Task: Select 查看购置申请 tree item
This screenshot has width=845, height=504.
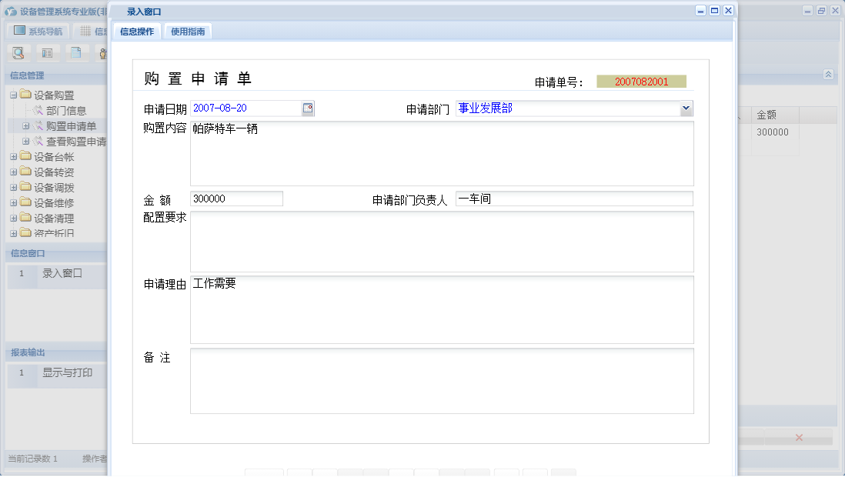Action: [x=76, y=142]
